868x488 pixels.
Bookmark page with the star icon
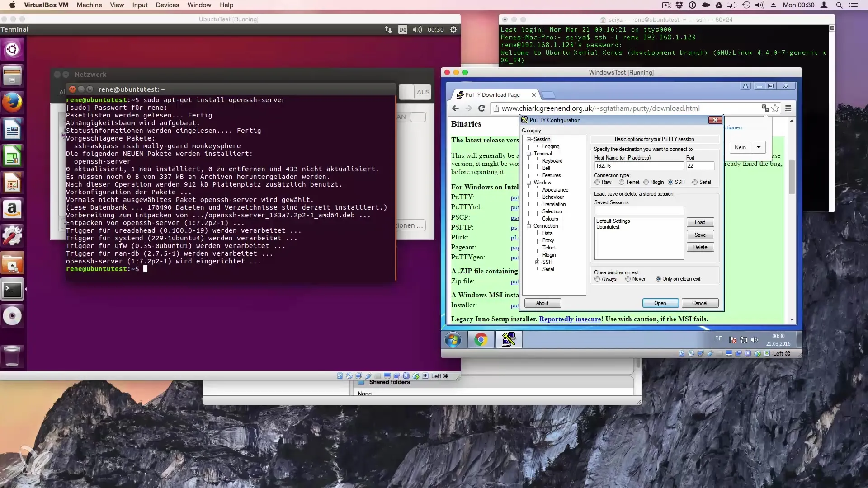pyautogui.click(x=775, y=108)
